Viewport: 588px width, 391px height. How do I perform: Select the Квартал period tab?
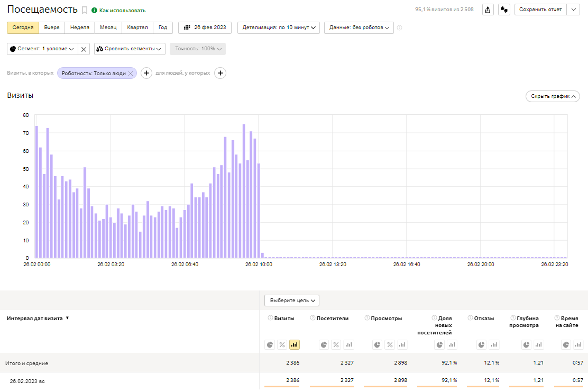[137, 28]
